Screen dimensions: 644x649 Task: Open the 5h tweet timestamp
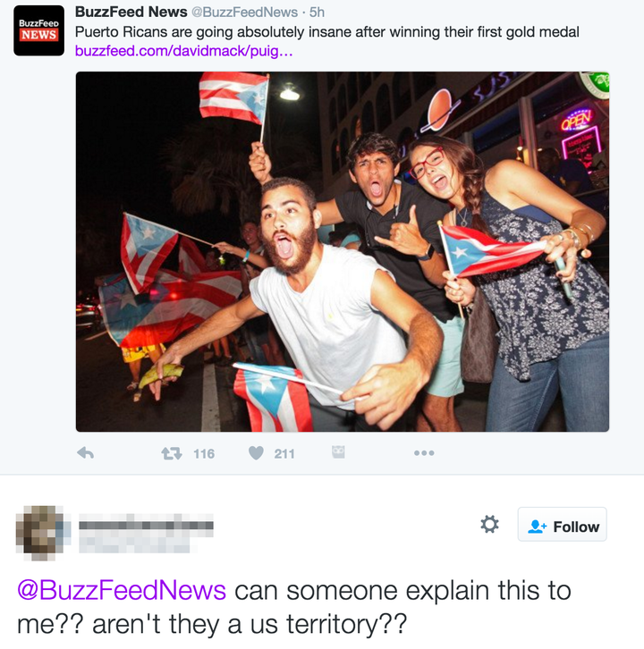(x=317, y=13)
